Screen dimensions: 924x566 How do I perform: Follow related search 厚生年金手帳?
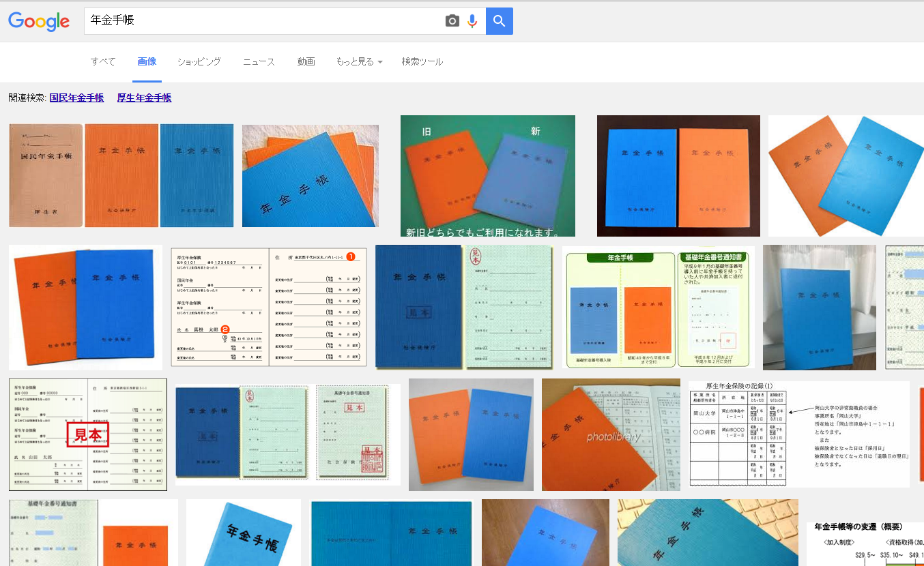(x=144, y=98)
